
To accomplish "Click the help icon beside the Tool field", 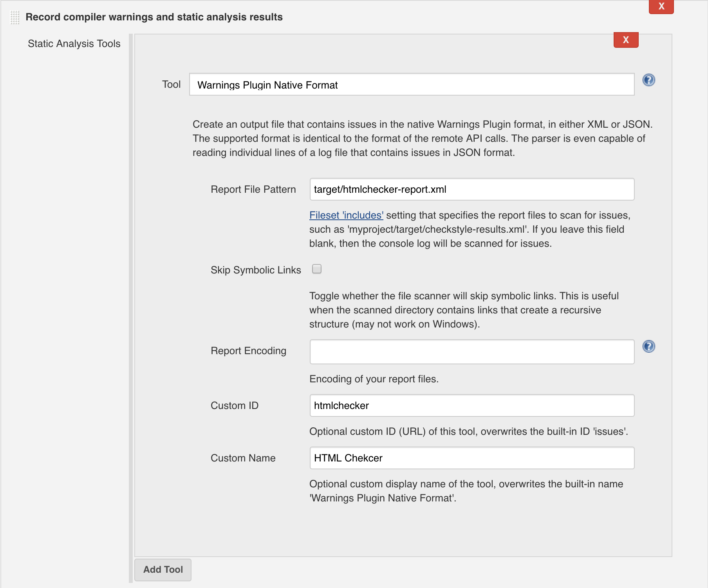I will coord(648,80).
